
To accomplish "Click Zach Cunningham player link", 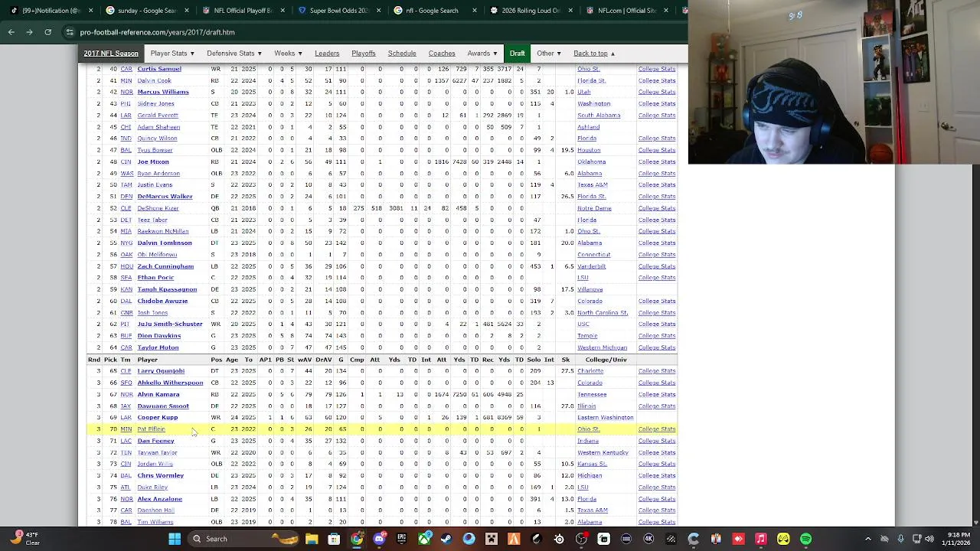I will tap(165, 266).
